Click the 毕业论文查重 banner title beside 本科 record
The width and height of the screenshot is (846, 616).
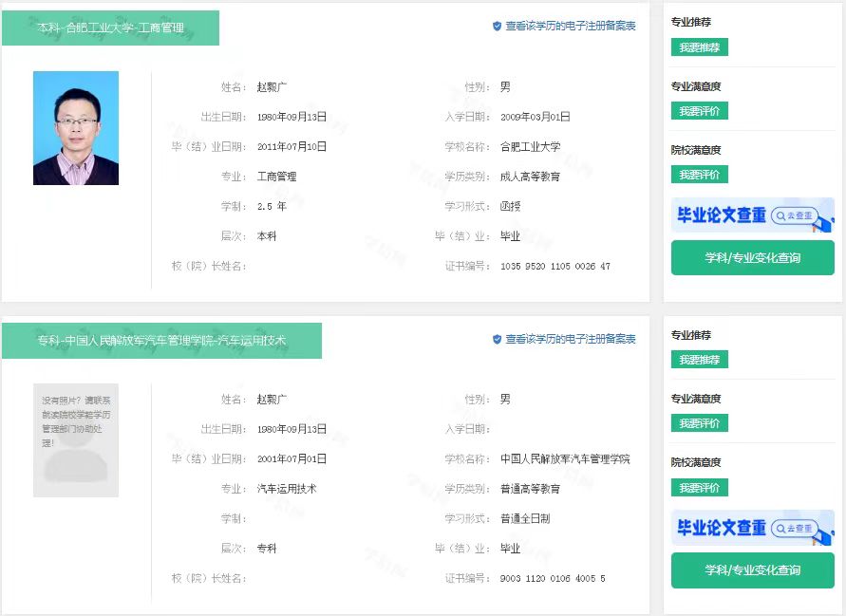(x=721, y=215)
